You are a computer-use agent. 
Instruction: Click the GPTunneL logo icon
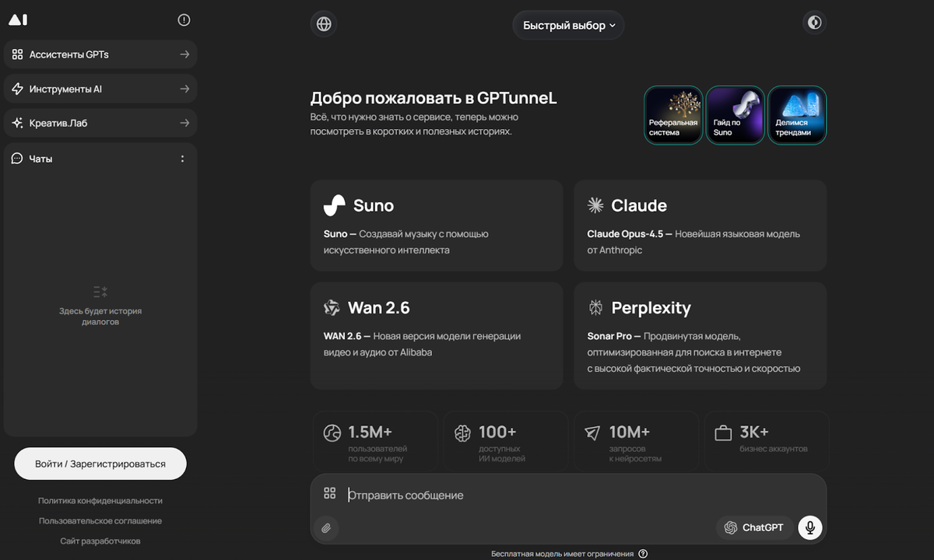click(18, 19)
